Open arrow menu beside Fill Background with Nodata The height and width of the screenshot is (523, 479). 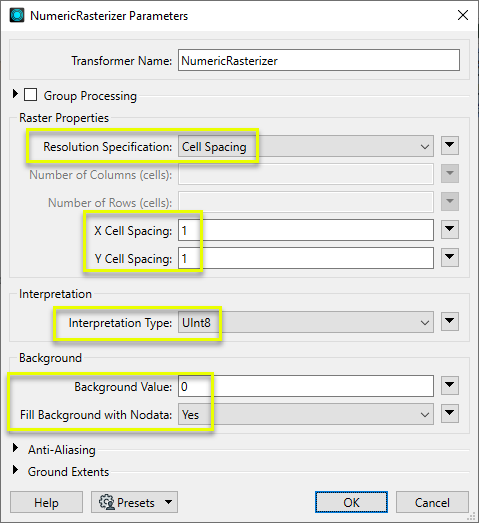coord(450,414)
